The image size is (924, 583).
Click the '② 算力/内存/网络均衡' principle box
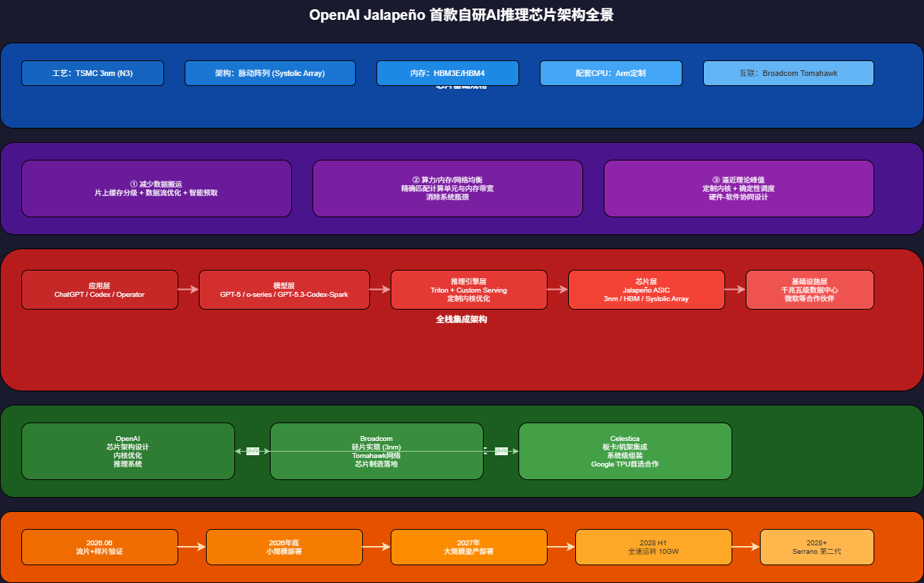[x=447, y=188]
